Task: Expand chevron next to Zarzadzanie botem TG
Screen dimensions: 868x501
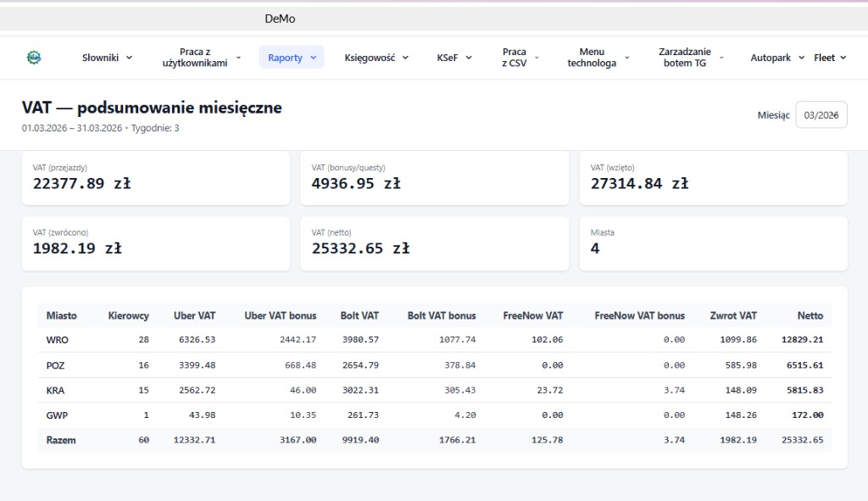Action: click(721, 58)
